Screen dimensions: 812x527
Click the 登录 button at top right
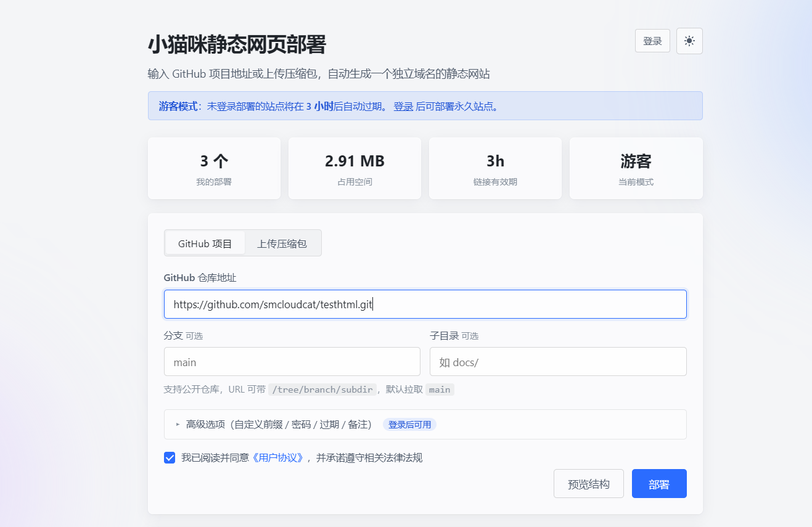(652, 41)
